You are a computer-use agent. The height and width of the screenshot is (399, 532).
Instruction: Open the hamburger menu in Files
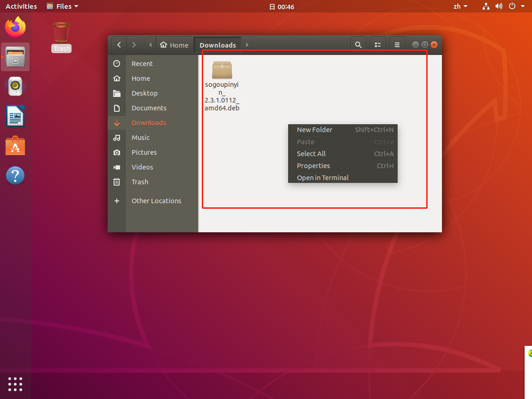[397, 45]
